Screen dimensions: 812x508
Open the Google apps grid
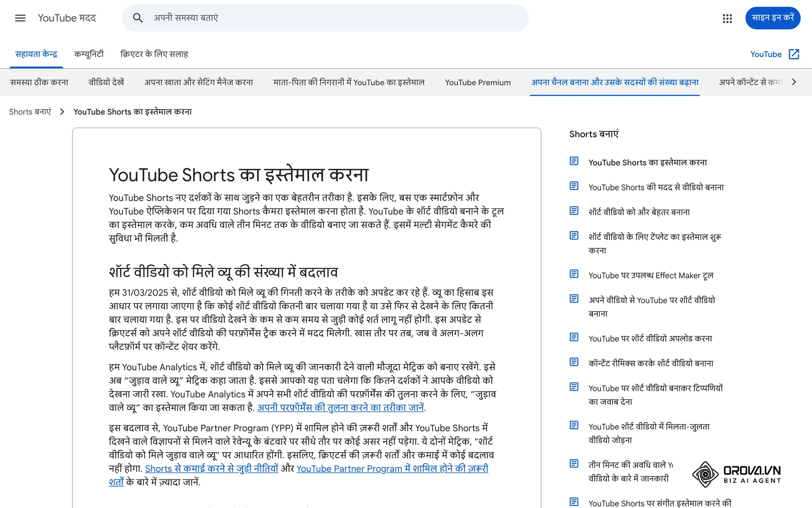click(727, 18)
